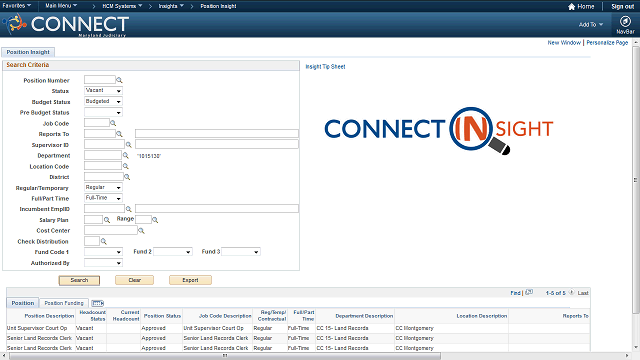Open the Fund Code 1 dropdown

click(x=103, y=252)
